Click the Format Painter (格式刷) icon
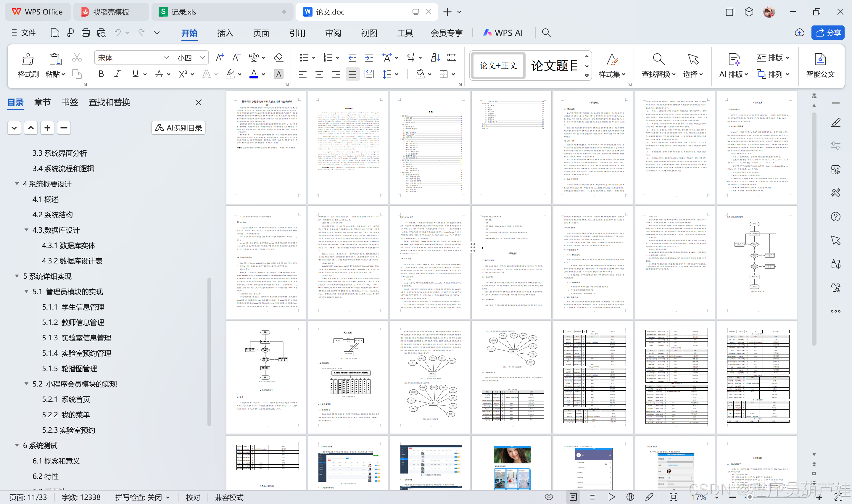This screenshot has height=504, width=852. click(x=28, y=59)
